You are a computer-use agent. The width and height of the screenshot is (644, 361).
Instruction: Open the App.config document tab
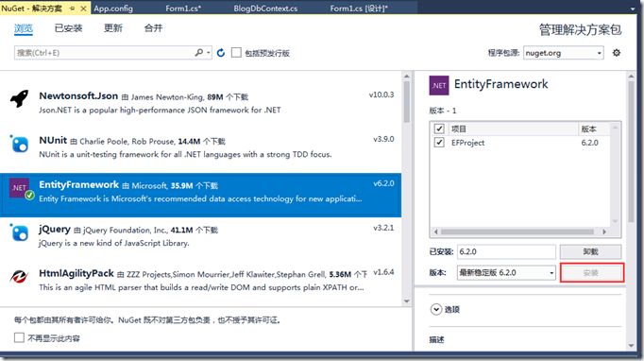click(113, 9)
